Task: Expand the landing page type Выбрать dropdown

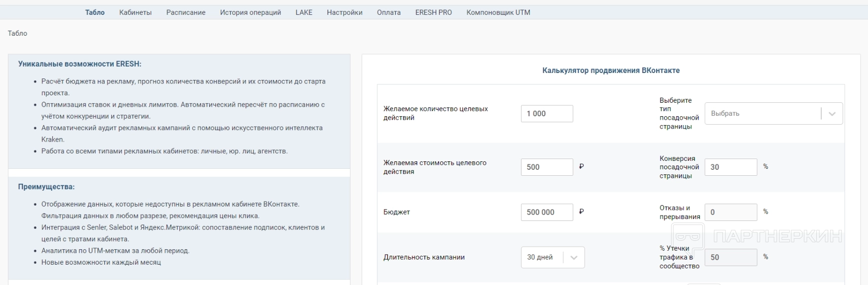Action: pos(763,114)
